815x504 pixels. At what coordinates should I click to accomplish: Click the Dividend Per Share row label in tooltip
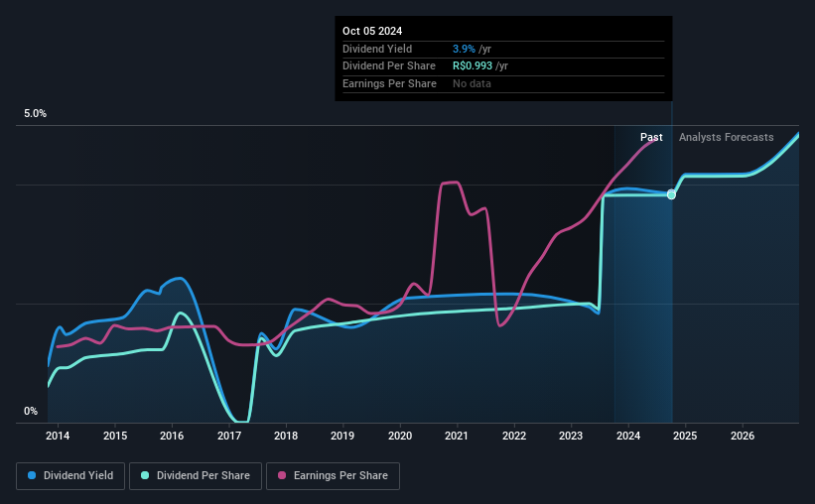point(389,66)
